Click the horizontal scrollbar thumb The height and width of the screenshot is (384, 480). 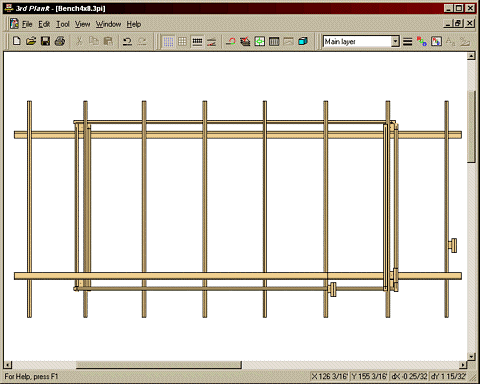point(159,365)
